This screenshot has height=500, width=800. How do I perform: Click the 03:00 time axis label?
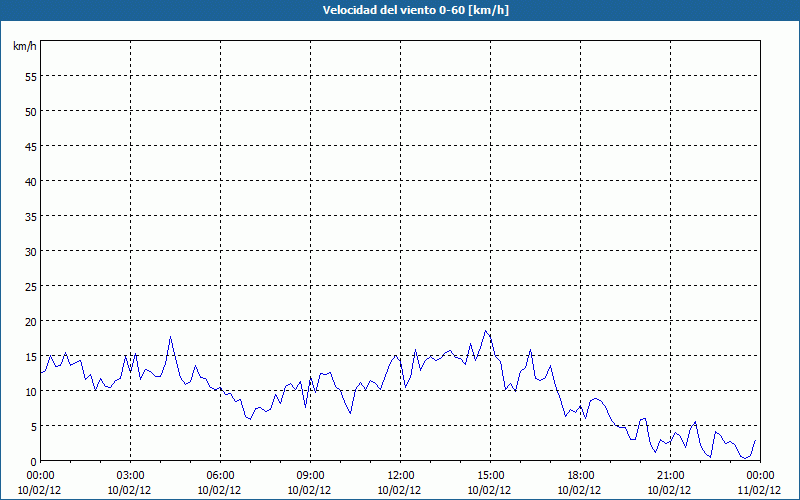coord(130,476)
